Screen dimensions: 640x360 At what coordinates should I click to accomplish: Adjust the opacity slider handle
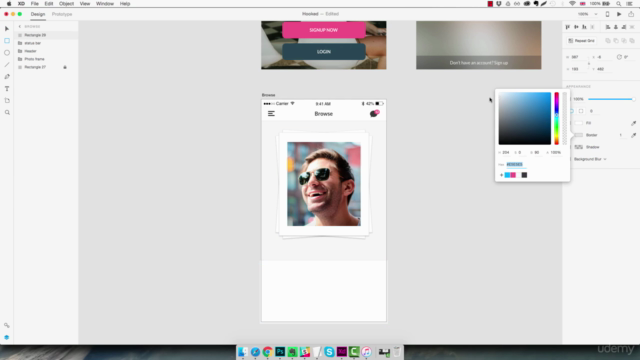[633, 99]
